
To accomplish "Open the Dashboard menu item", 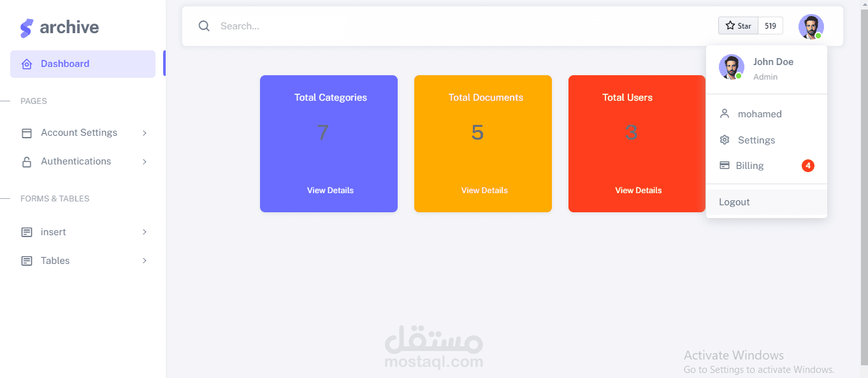I will 83,64.
